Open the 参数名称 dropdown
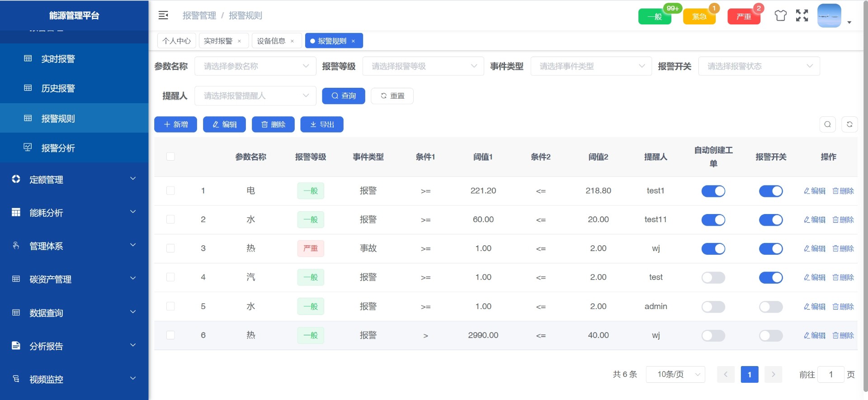Image resolution: width=868 pixels, height=400 pixels. point(255,67)
